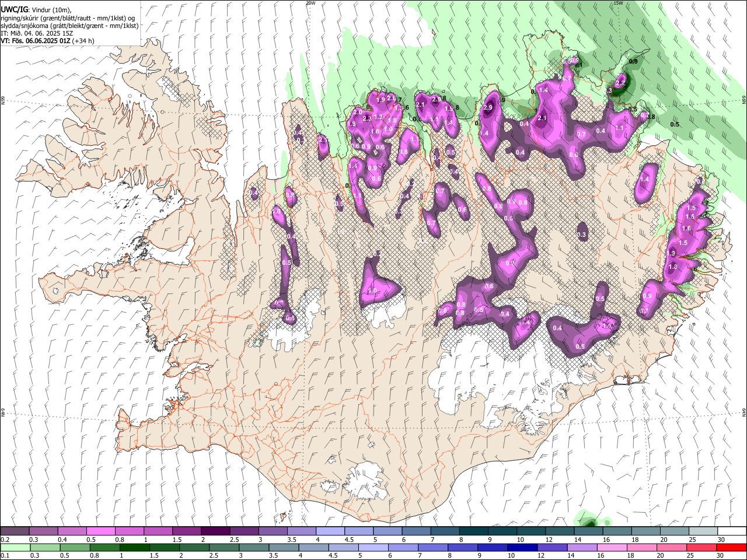The width and height of the screenshot is (747, 560).
Task: Click the 64N latitude label on right edge
Action: (744, 412)
